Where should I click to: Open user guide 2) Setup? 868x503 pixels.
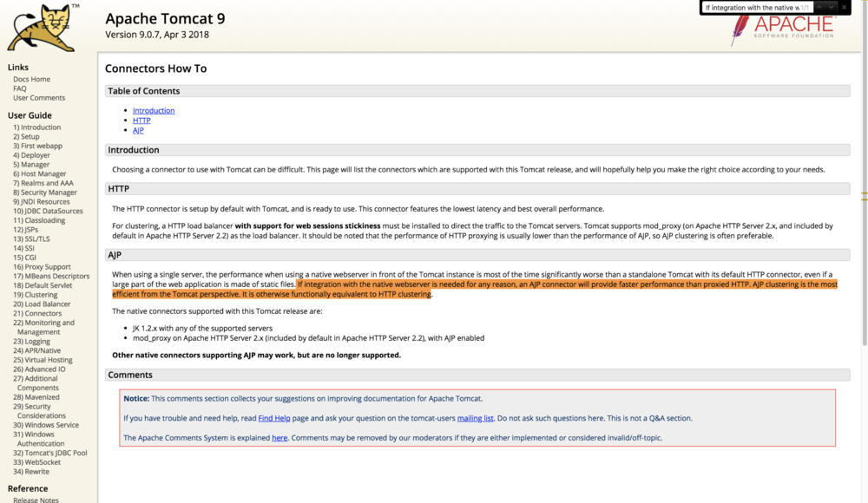(27, 137)
